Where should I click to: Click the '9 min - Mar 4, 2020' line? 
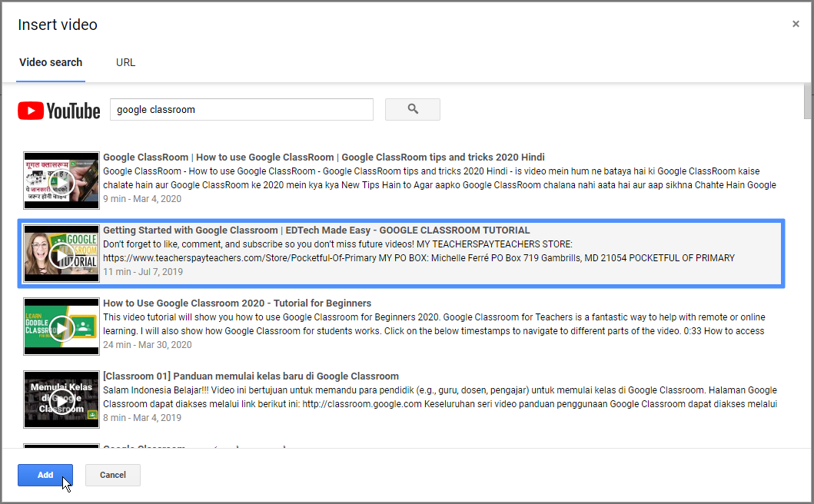coord(142,199)
